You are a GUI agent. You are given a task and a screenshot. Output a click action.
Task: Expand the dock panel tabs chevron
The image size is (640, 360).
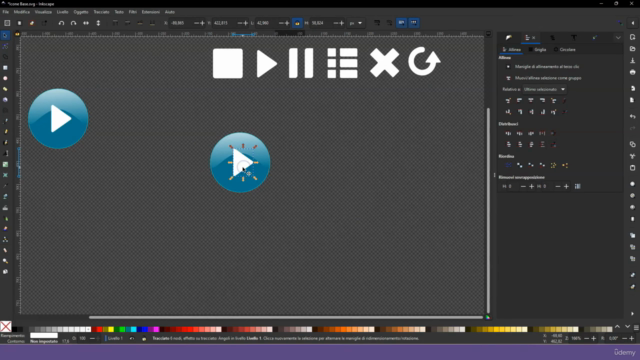point(618,38)
